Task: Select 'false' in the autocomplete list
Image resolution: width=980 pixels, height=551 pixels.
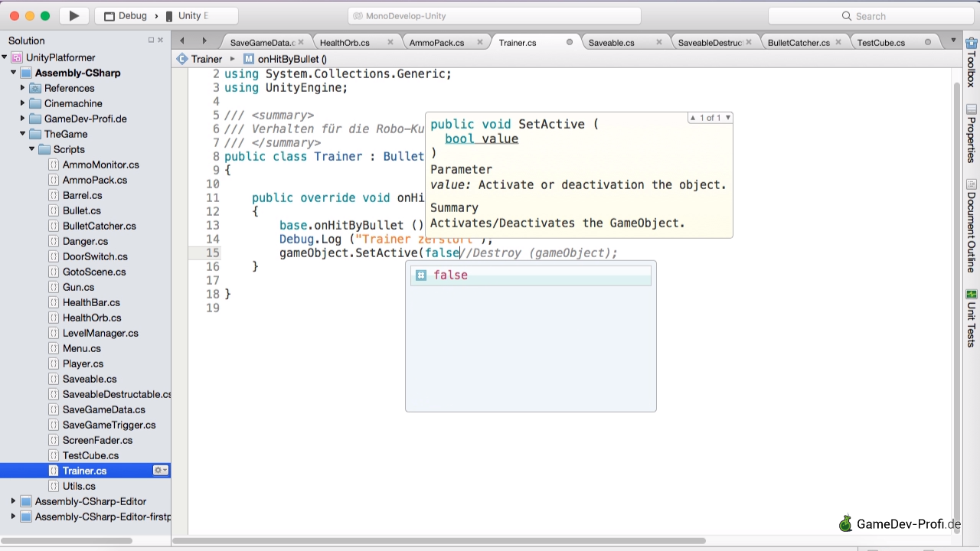Action: [450, 275]
